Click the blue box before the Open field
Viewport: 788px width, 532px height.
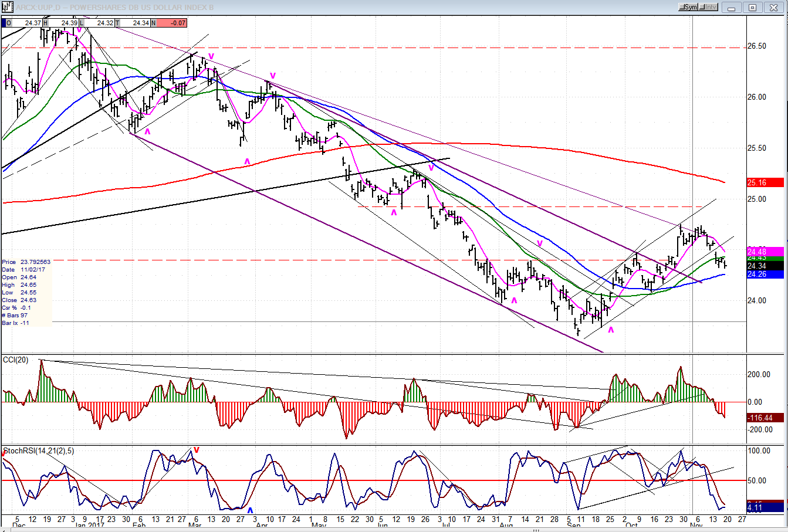pos(4,23)
